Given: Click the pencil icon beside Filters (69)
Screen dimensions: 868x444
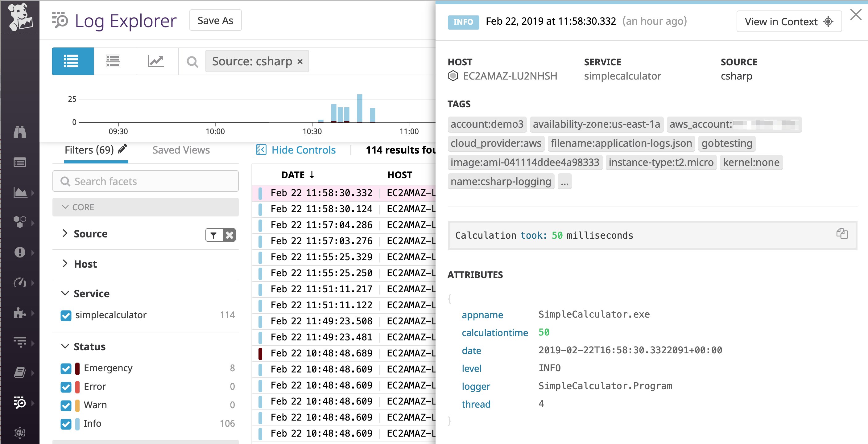Looking at the screenshot, I should coord(123,149).
